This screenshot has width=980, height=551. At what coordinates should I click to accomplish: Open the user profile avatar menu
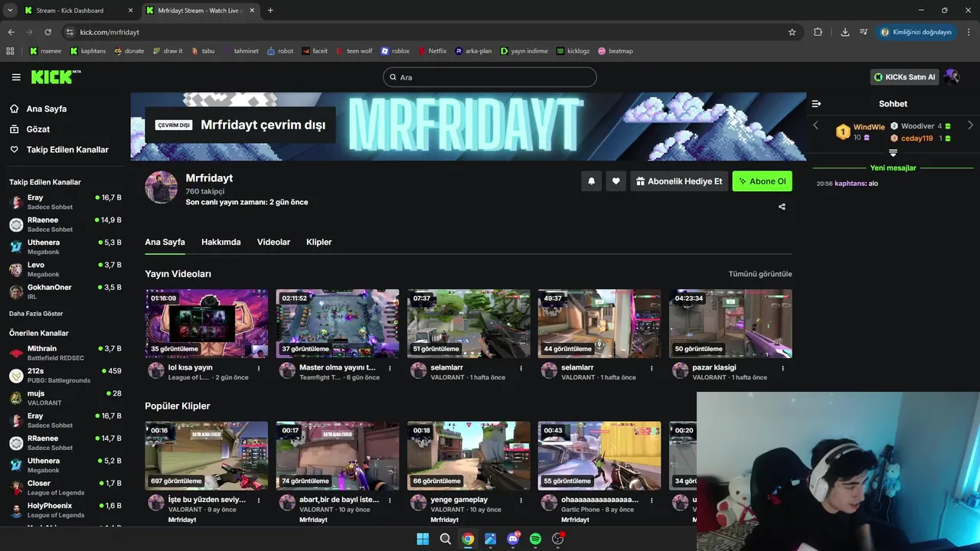[952, 77]
